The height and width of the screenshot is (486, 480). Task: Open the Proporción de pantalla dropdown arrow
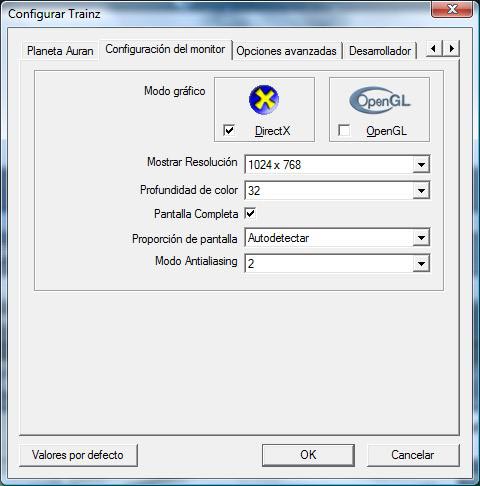[421, 238]
